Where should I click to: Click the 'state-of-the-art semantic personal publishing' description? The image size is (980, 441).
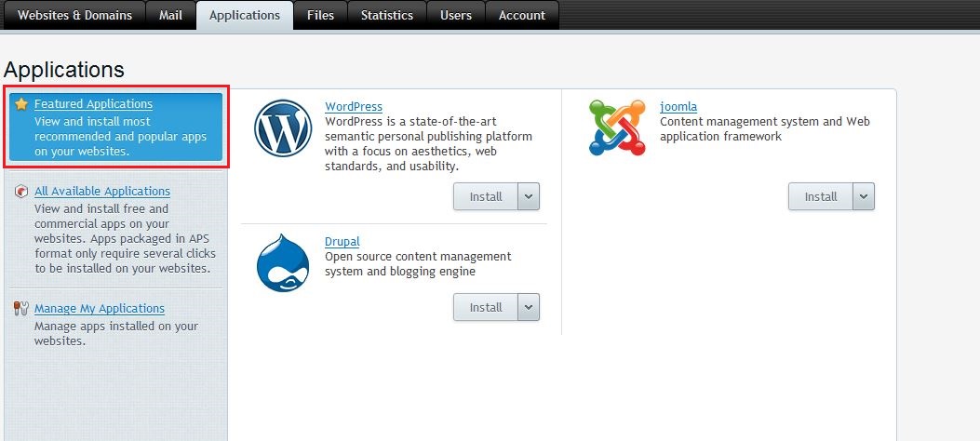(429, 144)
